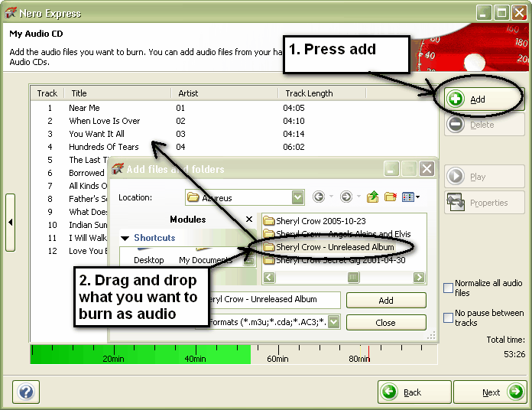Viewport: 532px width, 410px height.
Task: Open the Location dropdown showing Azureus
Action: coord(297,197)
